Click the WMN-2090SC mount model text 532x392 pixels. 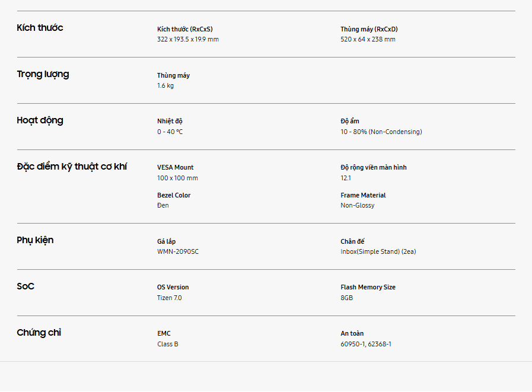point(178,251)
